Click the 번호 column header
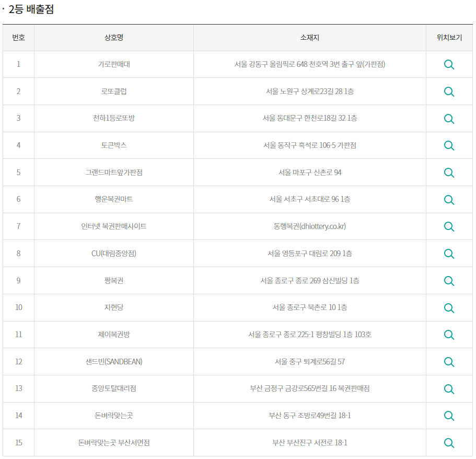 tap(18, 38)
